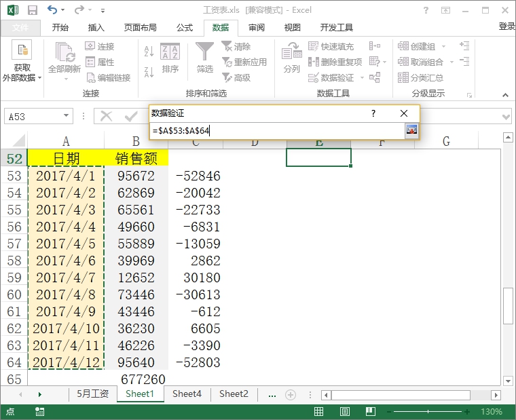Open Undo history dropdown arrow
This screenshot has width=516, height=420.
(x=62, y=10)
